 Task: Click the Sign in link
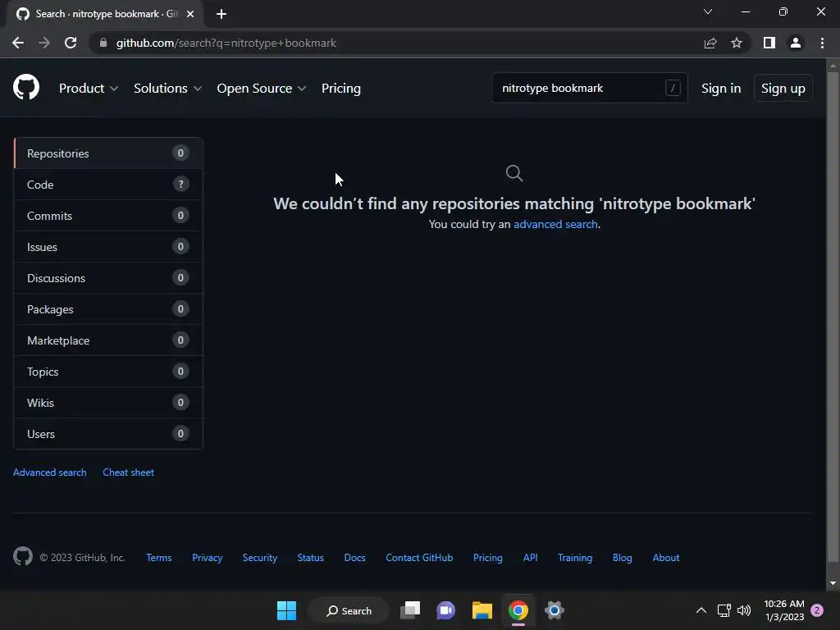coord(721,89)
